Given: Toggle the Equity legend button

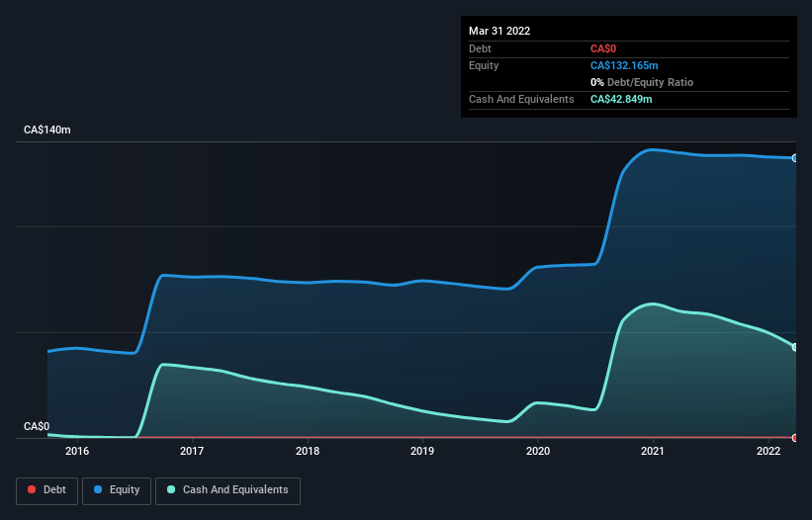Looking at the screenshot, I should (117, 490).
